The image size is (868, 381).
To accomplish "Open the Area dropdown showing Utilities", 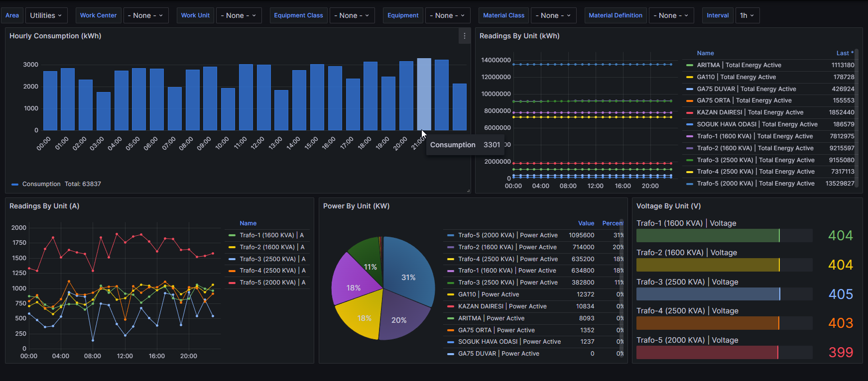I will click(x=46, y=15).
